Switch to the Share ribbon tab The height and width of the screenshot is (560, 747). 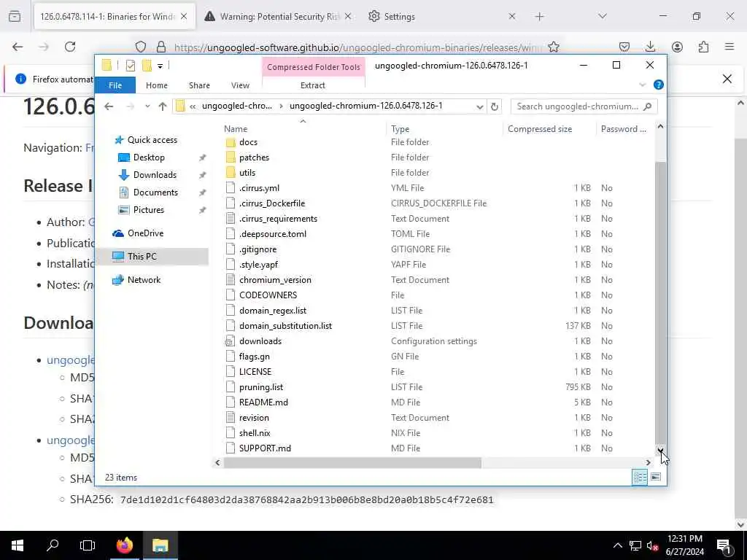pyautogui.click(x=199, y=85)
